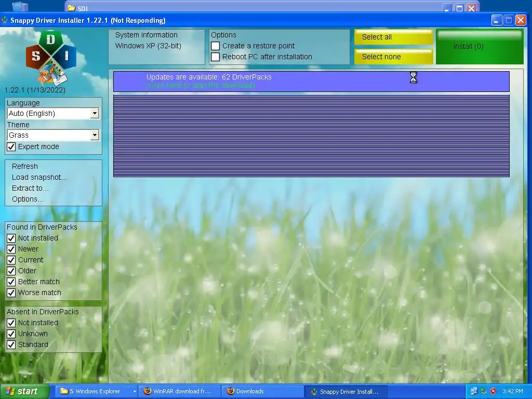Screen dimensions: 532x399
Task: Enable Reboot PC after installation
Action: pos(216,57)
